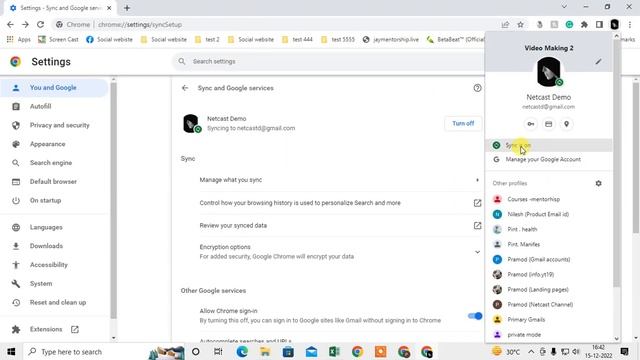Click the browser forward arrow
This screenshot has height=360, width=640.
click(25, 24)
